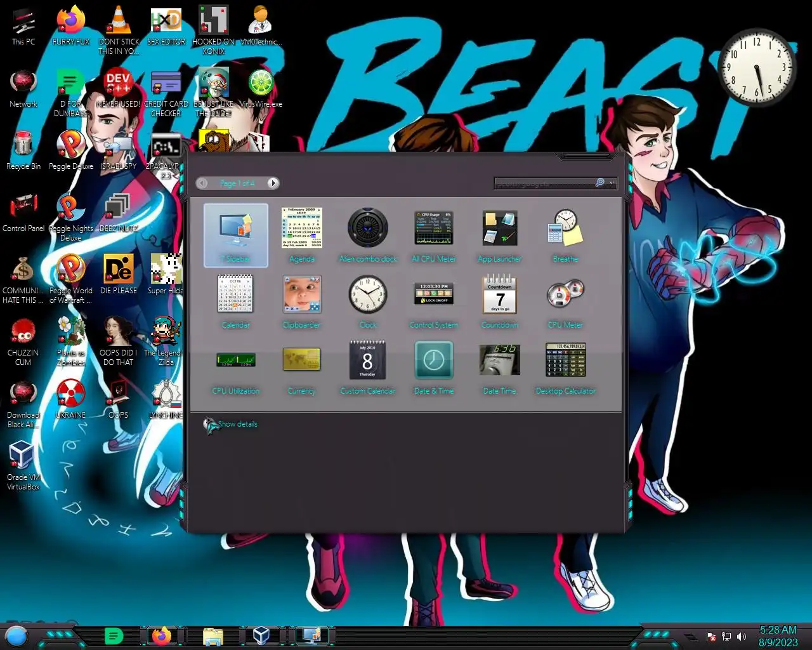Open OOPS DID I DO THAT shortcut

click(x=119, y=342)
